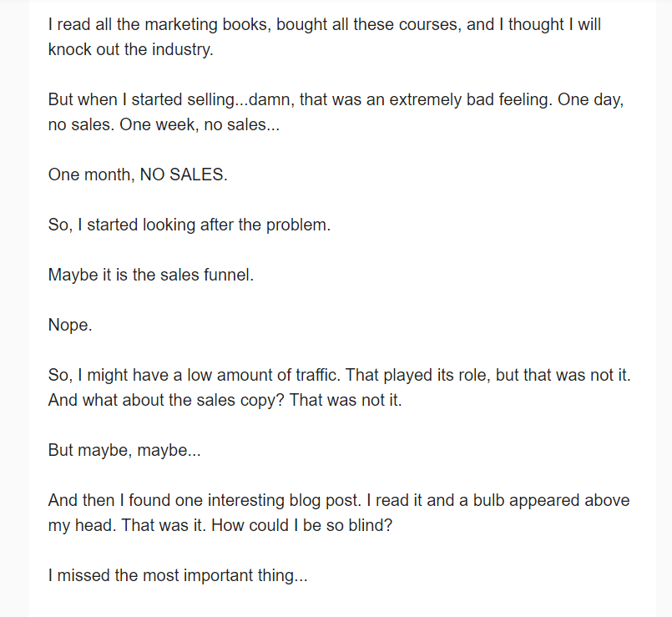Click the line "So, I started looking after the problem."
The height and width of the screenshot is (617, 672).
[x=189, y=225]
